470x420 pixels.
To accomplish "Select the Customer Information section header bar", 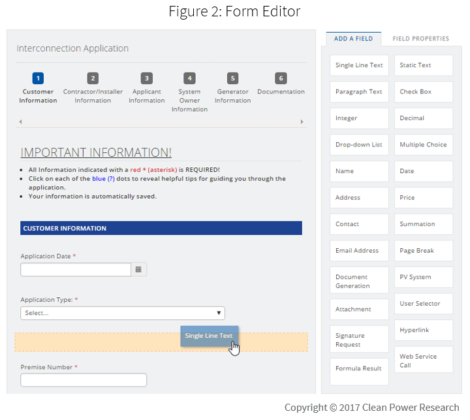I will [x=161, y=228].
